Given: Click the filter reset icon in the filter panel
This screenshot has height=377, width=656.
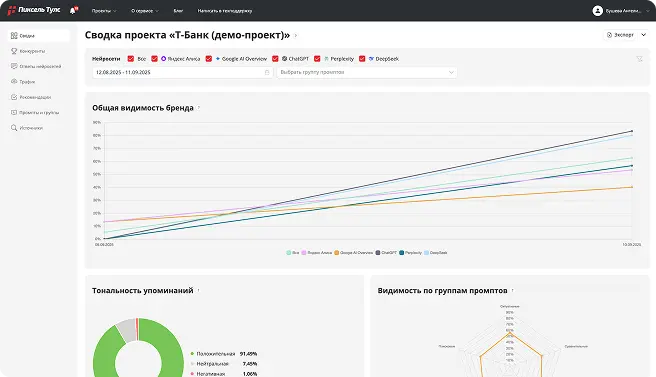Looking at the screenshot, I should [x=639, y=59].
